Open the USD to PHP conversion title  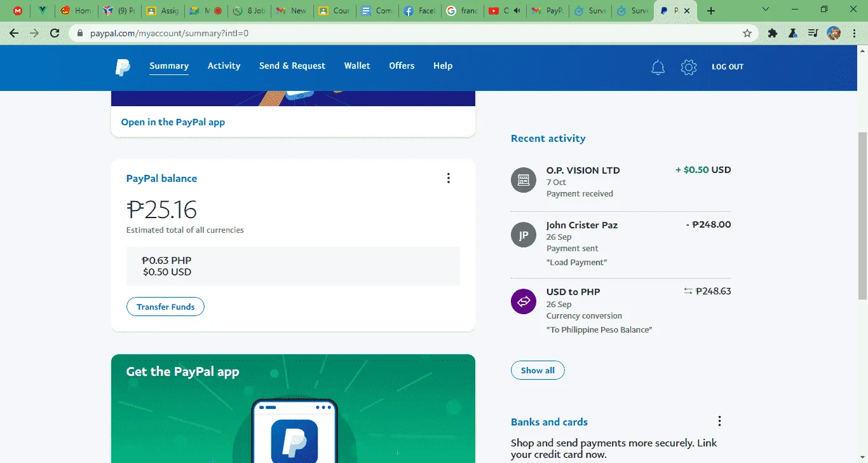point(573,292)
